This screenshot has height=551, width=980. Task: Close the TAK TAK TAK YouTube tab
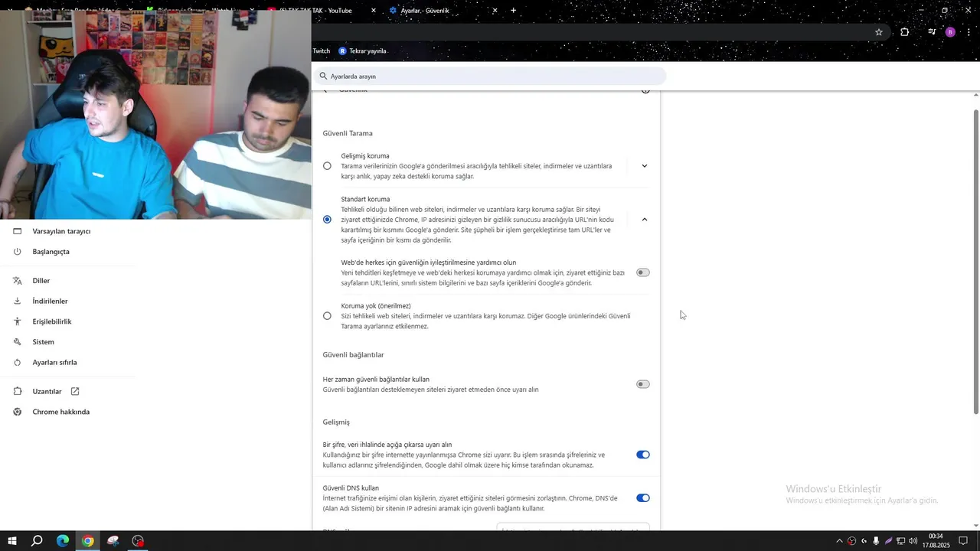coord(374,11)
